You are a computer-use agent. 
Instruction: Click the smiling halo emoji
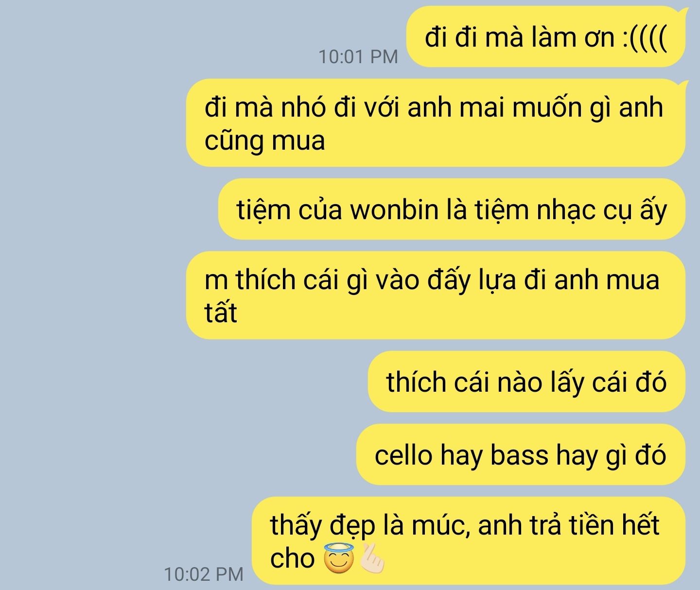pyautogui.click(x=339, y=559)
